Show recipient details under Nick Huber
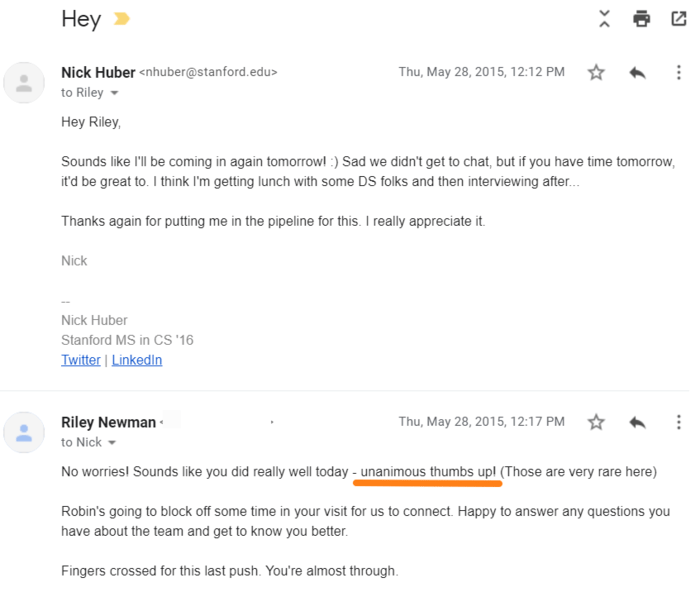Viewport: 700px width, 592px height. pyautogui.click(x=114, y=93)
